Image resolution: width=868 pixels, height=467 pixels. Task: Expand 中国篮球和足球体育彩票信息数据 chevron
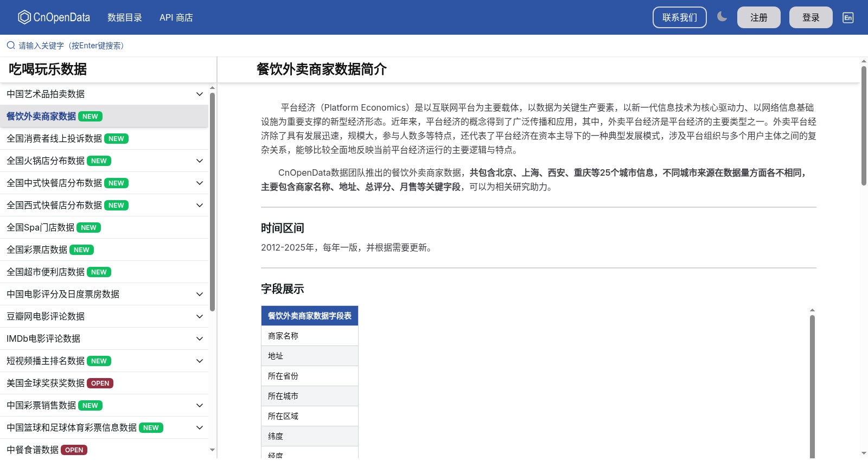click(200, 427)
